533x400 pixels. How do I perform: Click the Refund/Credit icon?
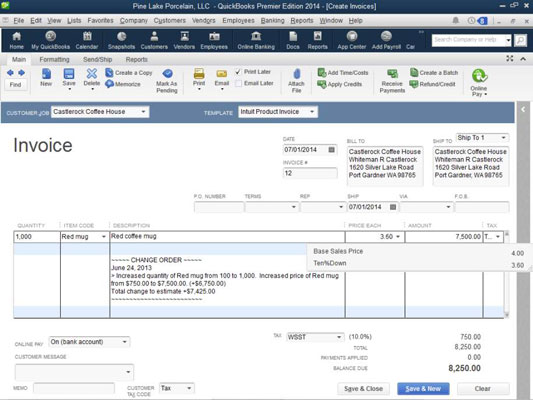[414, 84]
